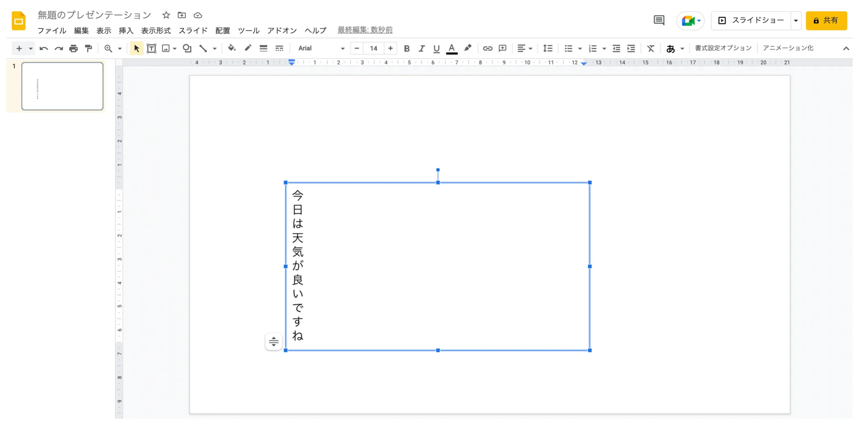This screenshot has width=868, height=426.
Task: Open text color picker
Action: click(x=452, y=49)
